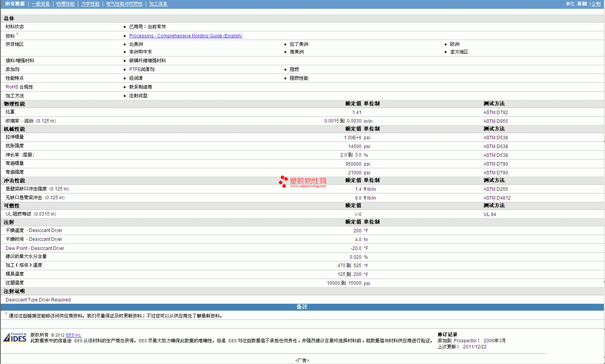Image resolution: width=605 pixels, height=364 pixels.
Task: Click the 广告 placeholder at page bottom
Action: [x=302, y=360]
